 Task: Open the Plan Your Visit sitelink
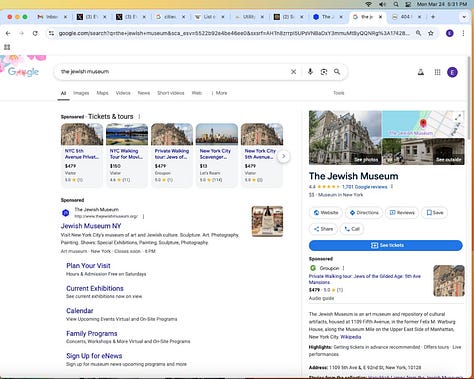tap(88, 266)
